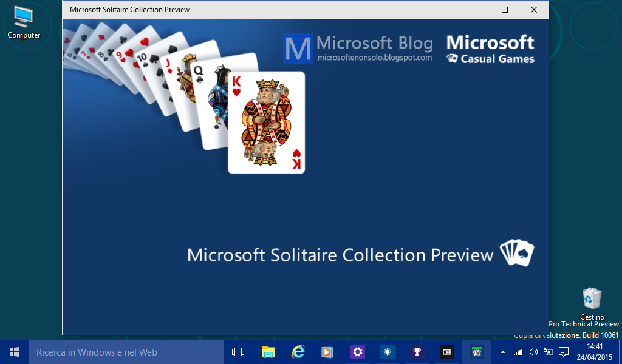
Task: Open the News app on the taskbar
Action: pyautogui.click(x=446, y=352)
